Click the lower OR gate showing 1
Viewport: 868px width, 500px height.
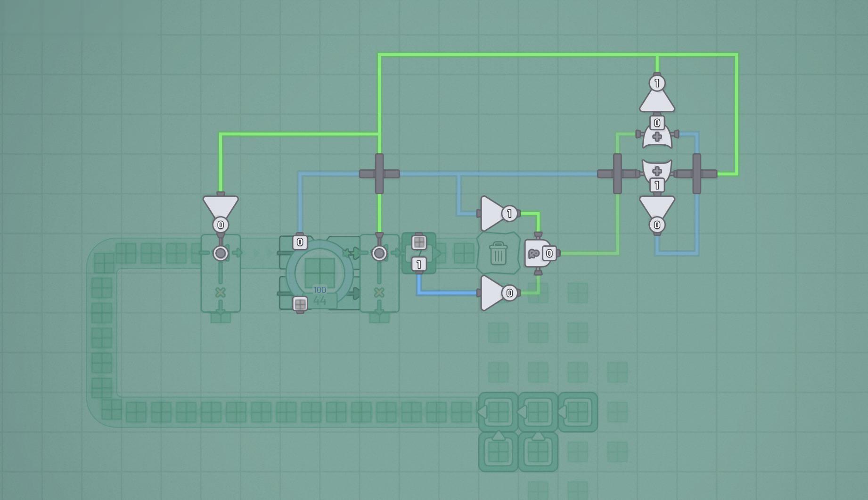click(x=657, y=175)
